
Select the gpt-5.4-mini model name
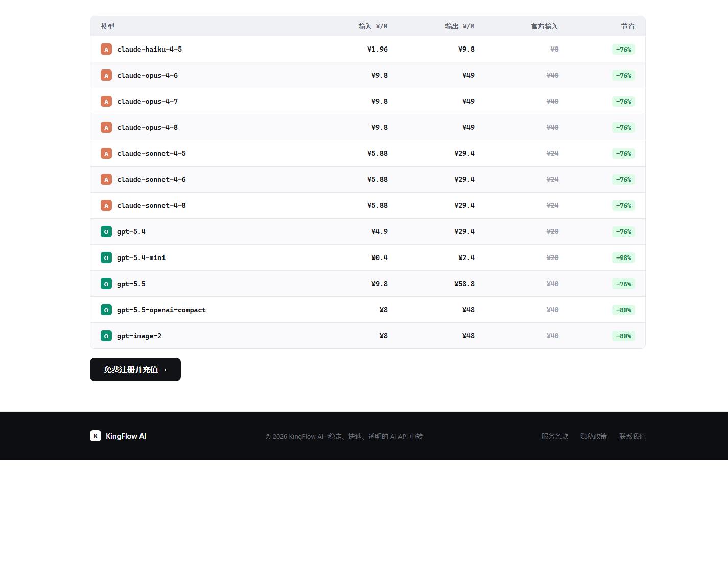[x=141, y=257]
